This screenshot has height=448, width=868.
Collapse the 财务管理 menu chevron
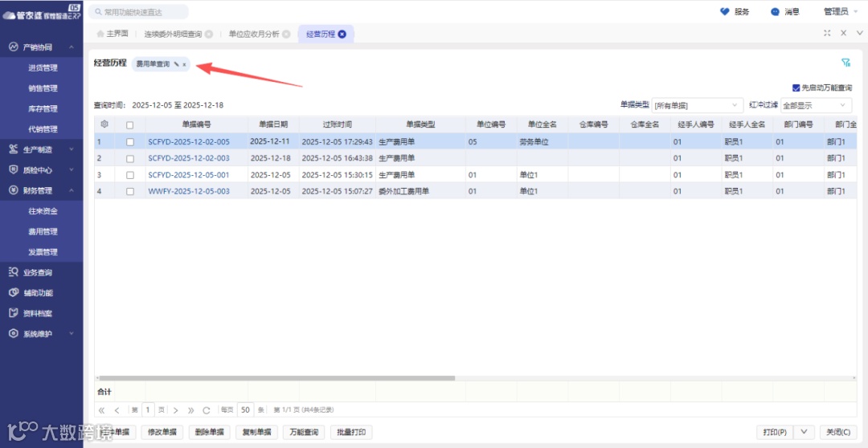pyautogui.click(x=72, y=190)
